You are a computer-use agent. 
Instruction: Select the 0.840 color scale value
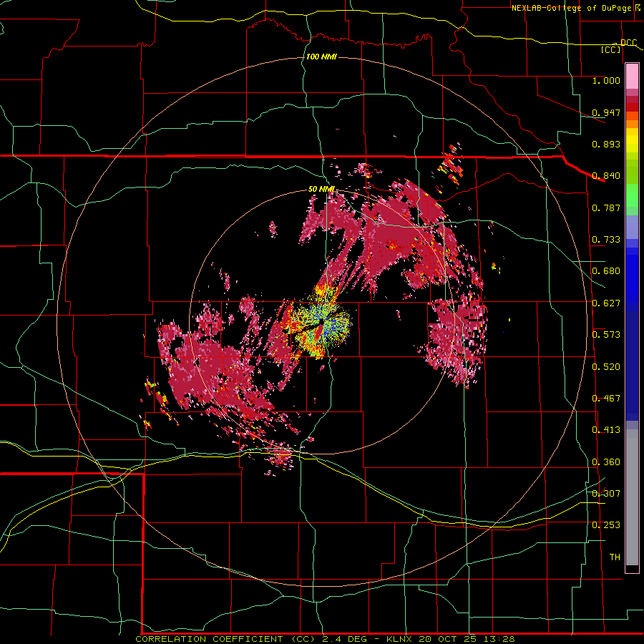(x=606, y=175)
